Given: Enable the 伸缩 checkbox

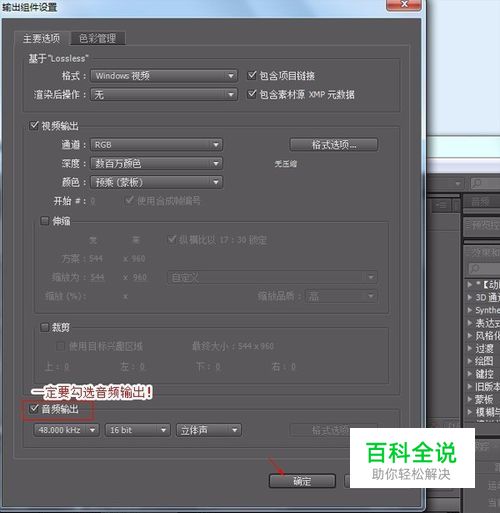Looking at the screenshot, I should coord(44,221).
